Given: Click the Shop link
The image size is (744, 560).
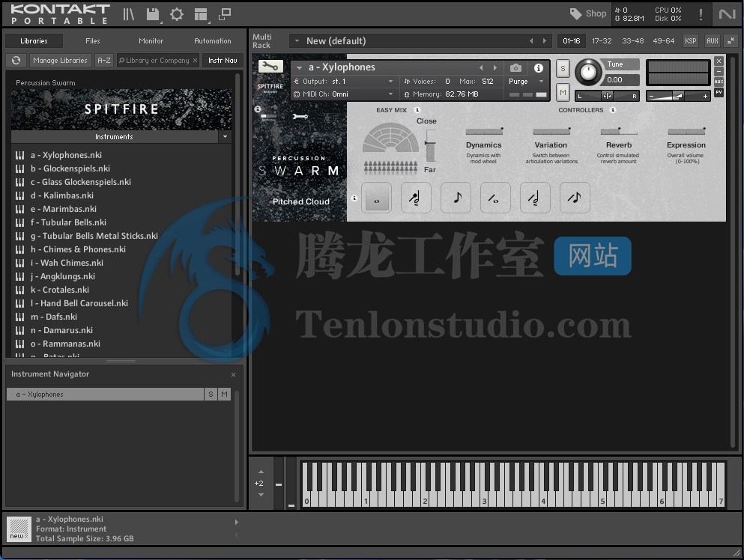Looking at the screenshot, I should (596, 13).
